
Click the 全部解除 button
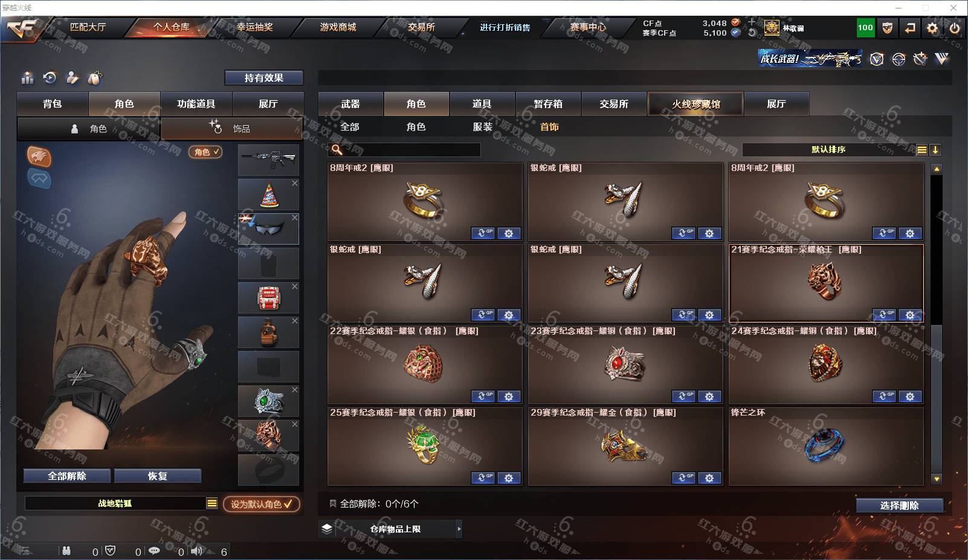click(67, 476)
